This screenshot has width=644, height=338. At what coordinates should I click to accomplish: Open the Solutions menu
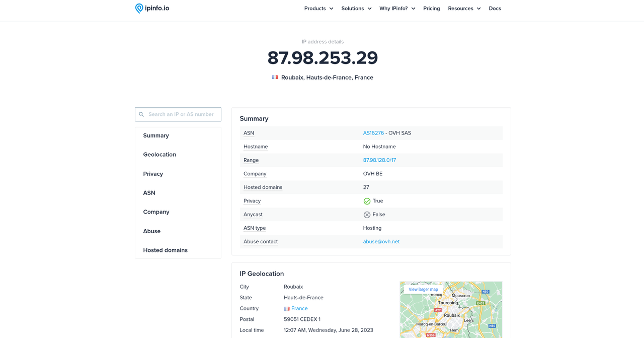pos(356,9)
